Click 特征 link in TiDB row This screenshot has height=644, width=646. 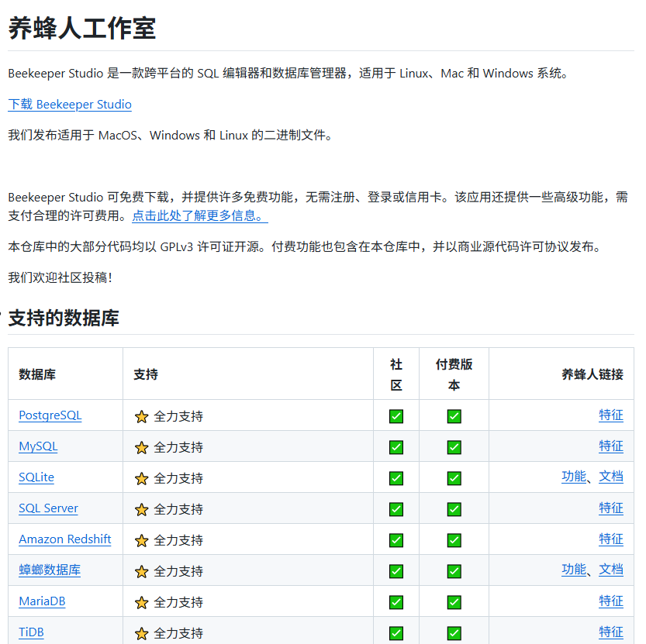click(610, 632)
